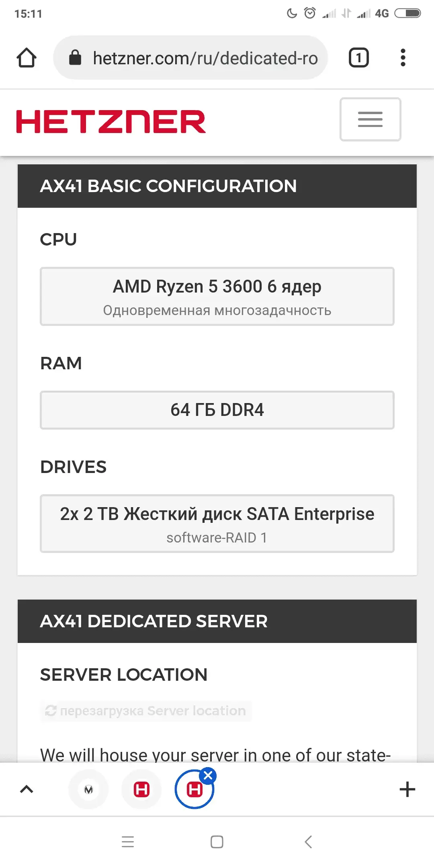The height and width of the screenshot is (868, 434).
Task: Switch to the first Hetzner favicon tab
Action: (x=141, y=790)
